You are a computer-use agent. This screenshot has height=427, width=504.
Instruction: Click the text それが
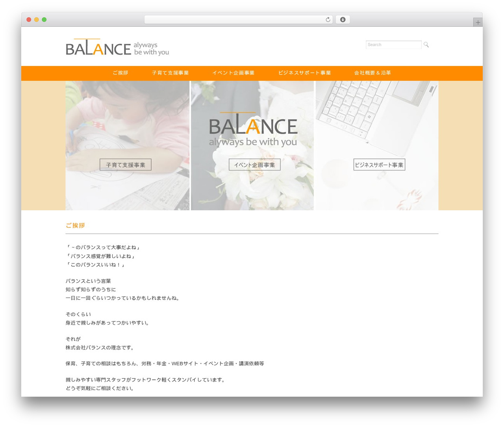73,339
